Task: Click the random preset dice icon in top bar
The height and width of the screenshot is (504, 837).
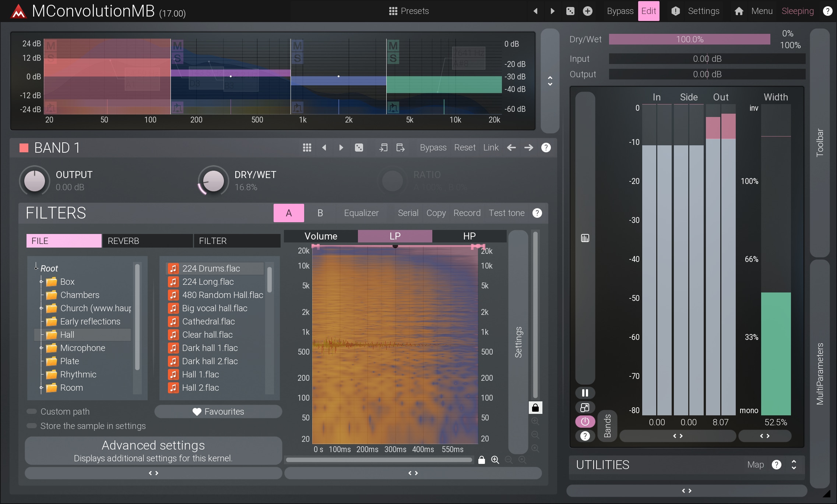Action: [x=570, y=11]
